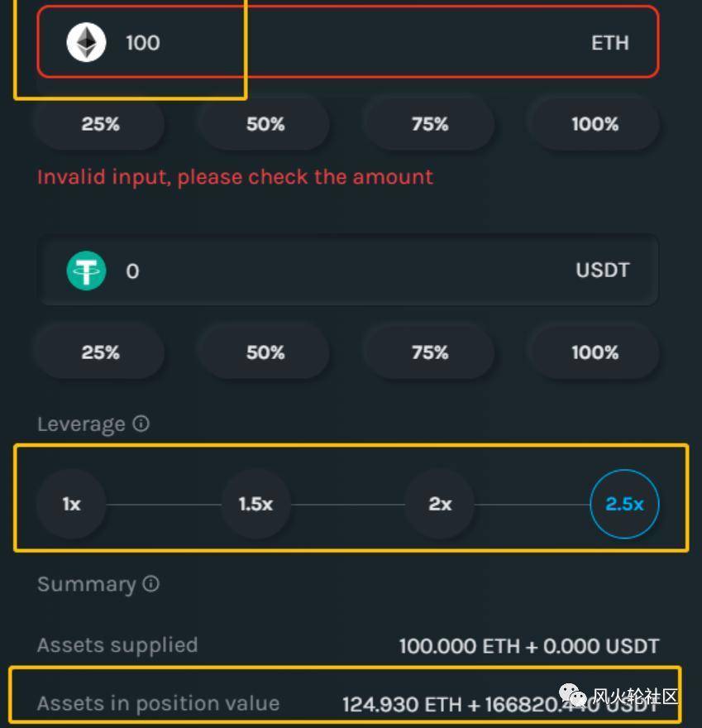Click the leverage slider track between 1.5x and 2x
Screen dimensions: 702x728
tap(347, 504)
